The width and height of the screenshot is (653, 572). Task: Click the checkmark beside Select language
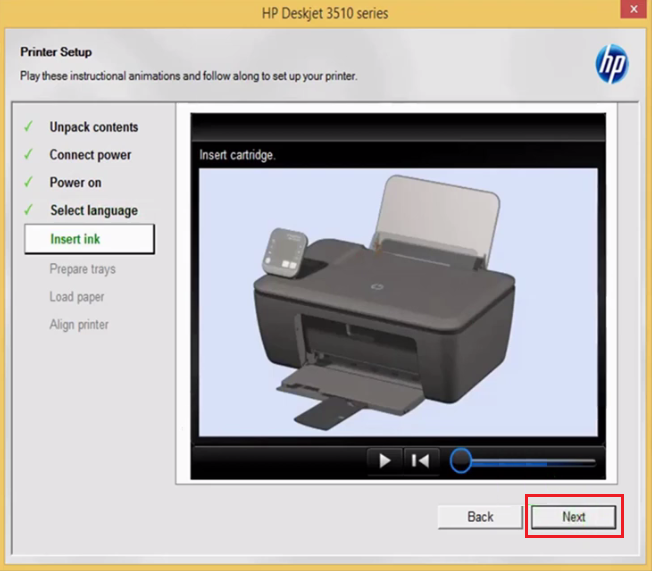click(28, 209)
